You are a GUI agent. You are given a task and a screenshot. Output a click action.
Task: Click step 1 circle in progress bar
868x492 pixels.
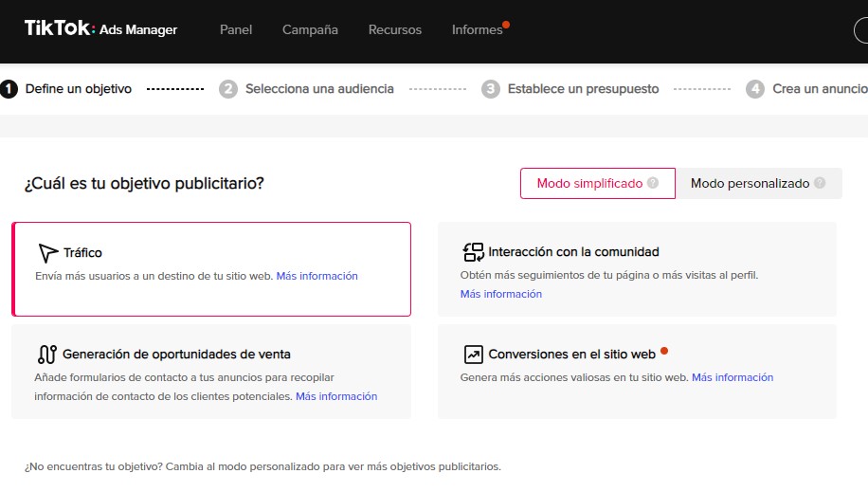click(x=9, y=89)
